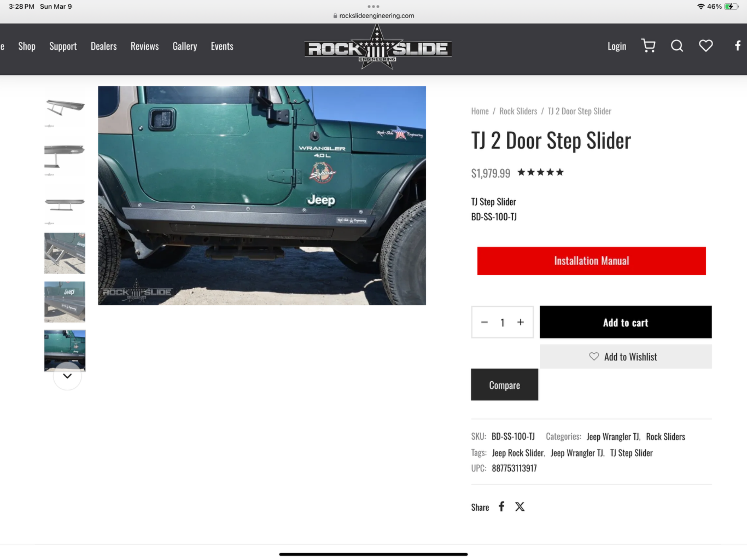
Task: Click the Installation Manual button
Action: [x=591, y=261]
